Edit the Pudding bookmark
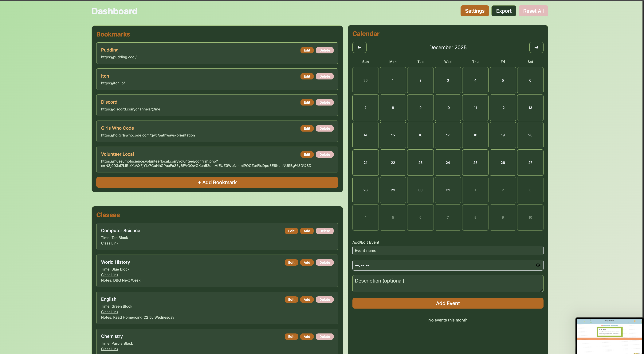 pos(307,50)
